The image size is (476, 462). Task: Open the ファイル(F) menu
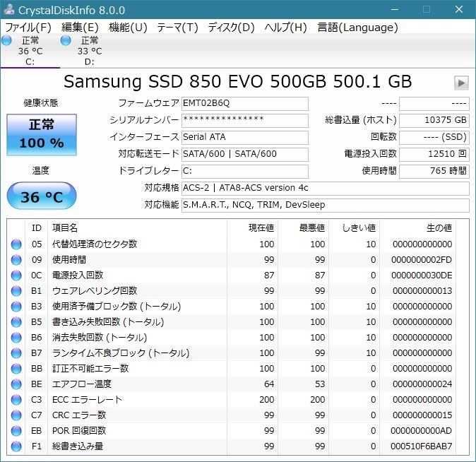tap(28, 28)
